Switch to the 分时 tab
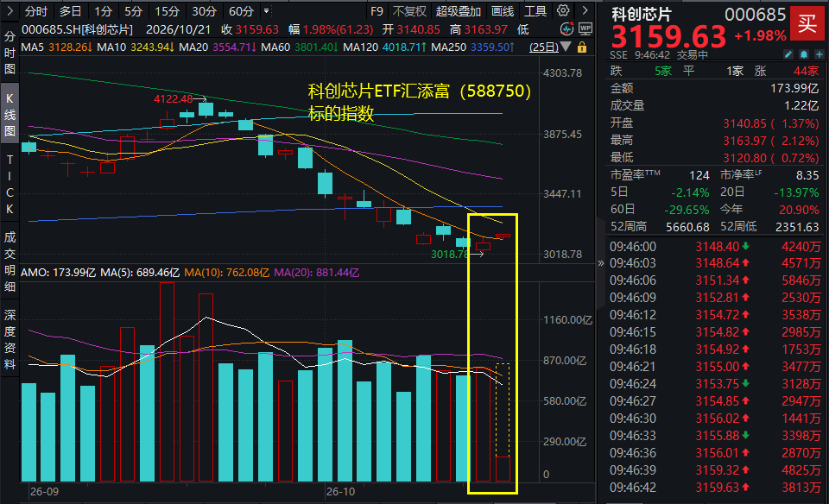829x504 pixels. pyautogui.click(x=36, y=11)
